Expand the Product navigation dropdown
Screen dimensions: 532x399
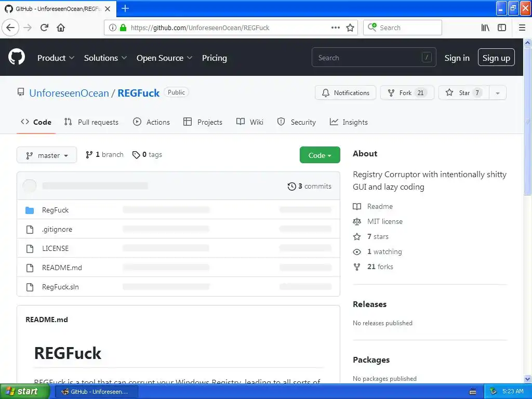[x=56, y=58]
